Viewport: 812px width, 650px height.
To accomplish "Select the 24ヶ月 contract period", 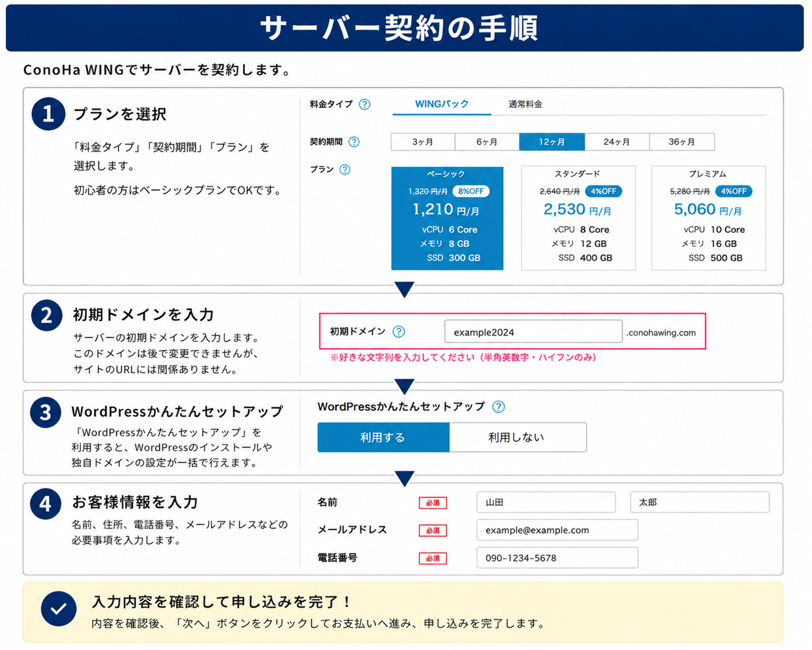I will point(617,142).
